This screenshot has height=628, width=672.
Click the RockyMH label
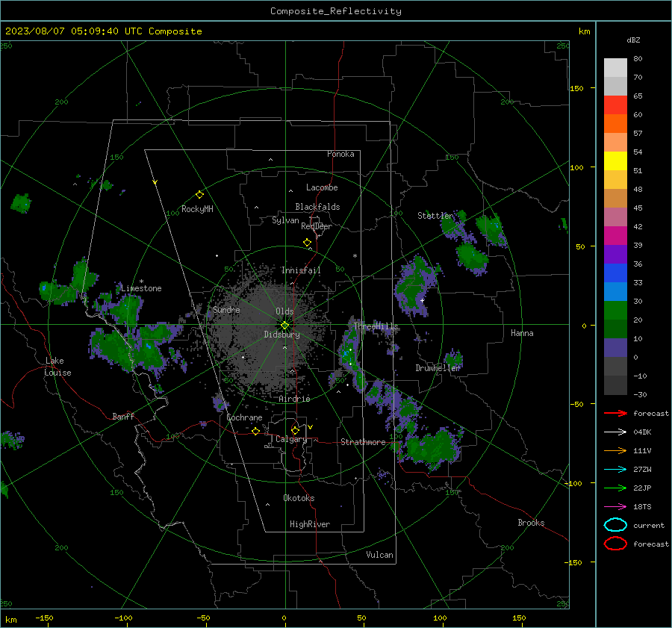[197, 209]
